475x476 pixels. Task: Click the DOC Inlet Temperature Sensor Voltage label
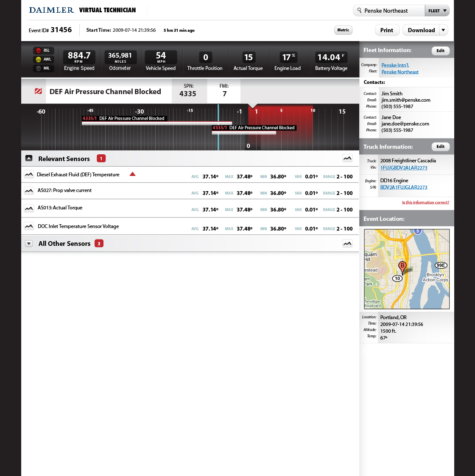pos(78,226)
